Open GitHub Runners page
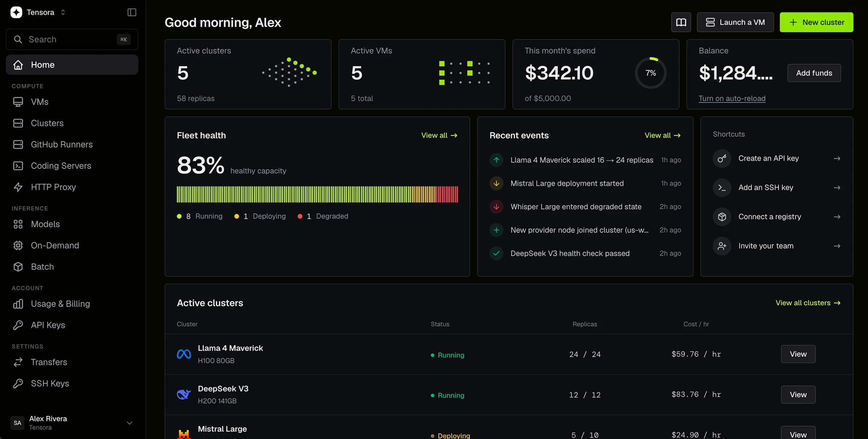868x439 pixels. (72, 145)
